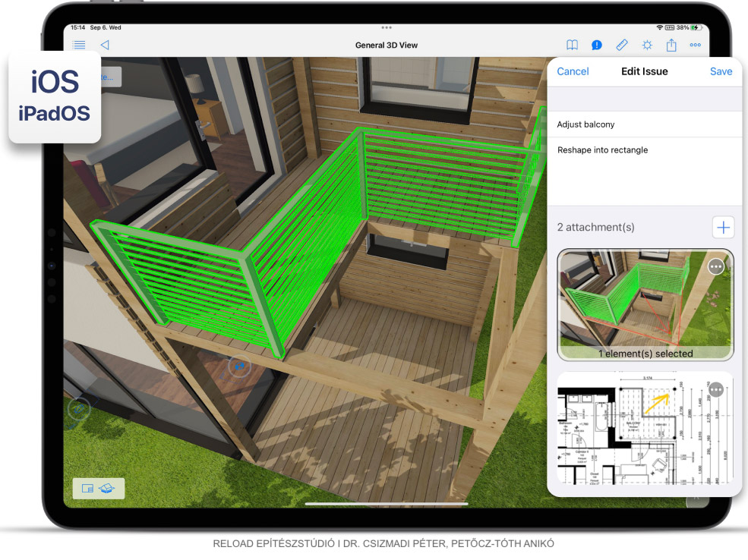
Task: Open the navigation list icon
Action: point(79,45)
